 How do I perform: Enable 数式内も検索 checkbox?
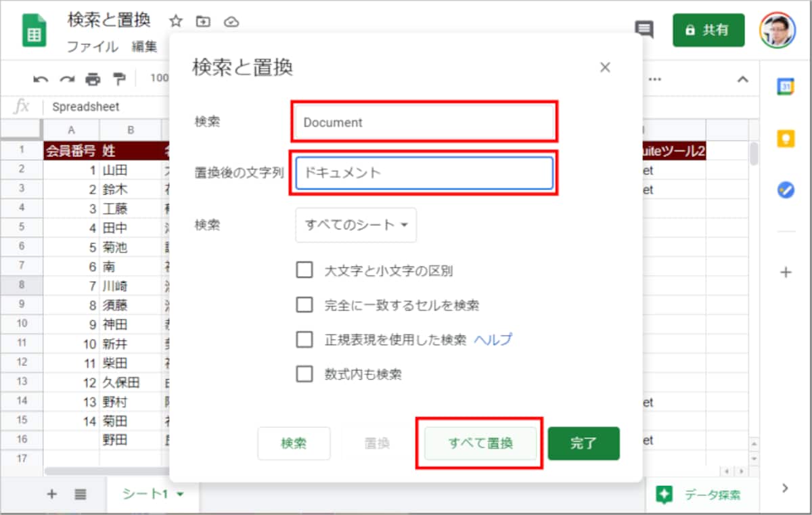304,374
